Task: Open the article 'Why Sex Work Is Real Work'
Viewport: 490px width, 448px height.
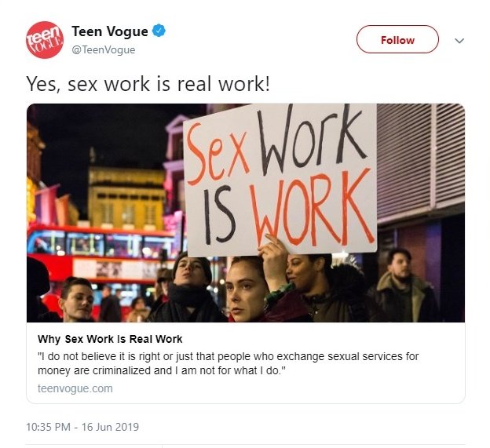Action: (110, 339)
